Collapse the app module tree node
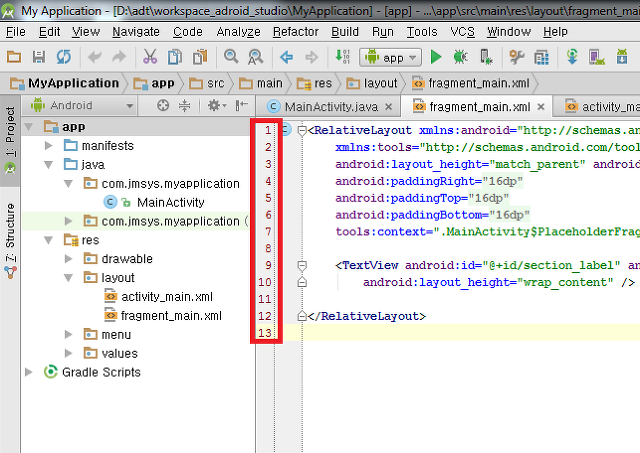The height and width of the screenshot is (453, 640). click(29, 127)
